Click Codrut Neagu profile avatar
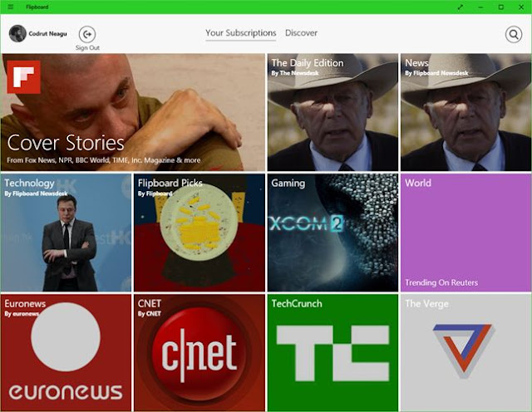The width and height of the screenshot is (532, 412). [17, 33]
